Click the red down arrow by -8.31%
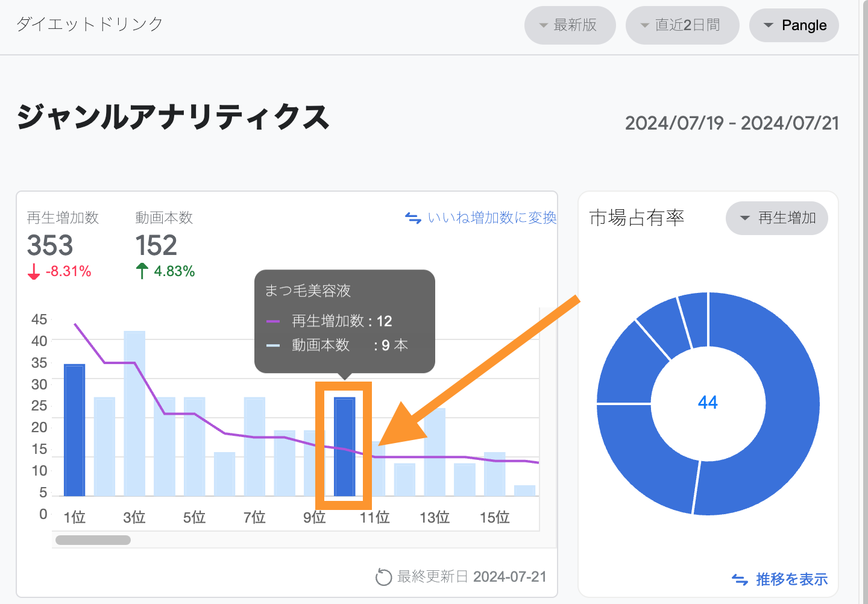 [34, 272]
